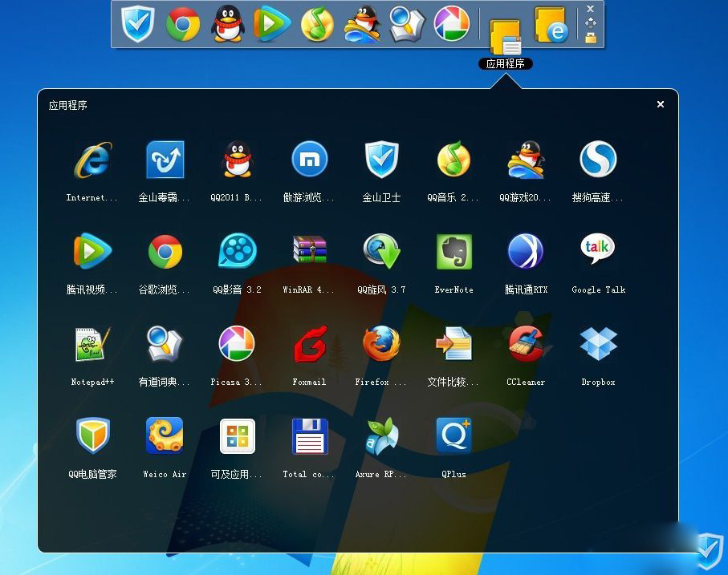Launch 文件比较 file compare icon
This screenshot has width=728, height=575.
pos(454,343)
